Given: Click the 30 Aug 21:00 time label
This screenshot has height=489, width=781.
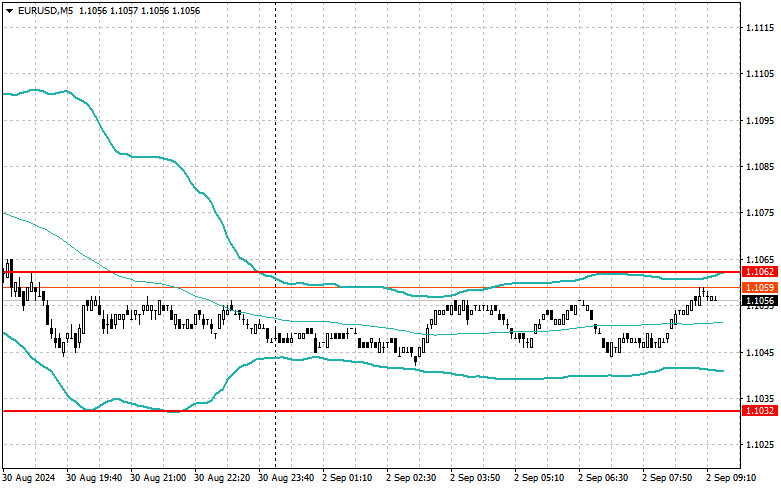Looking at the screenshot, I should click(x=158, y=478).
